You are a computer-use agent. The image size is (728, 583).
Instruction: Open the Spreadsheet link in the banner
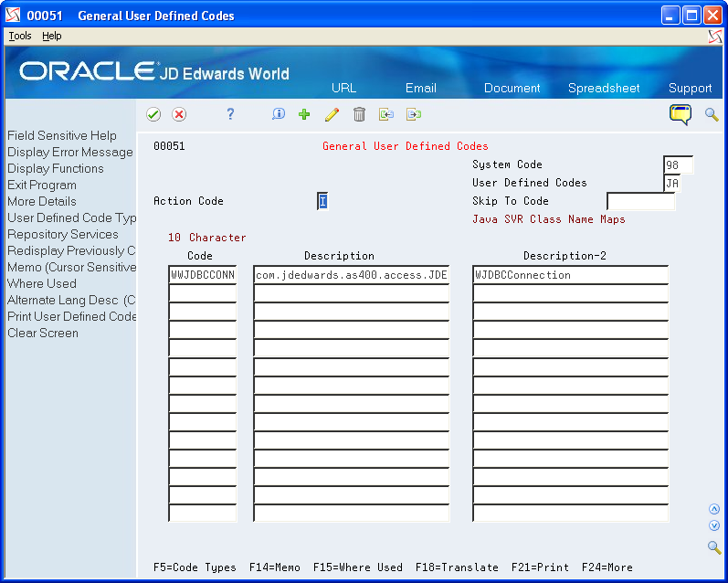pyautogui.click(x=604, y=89)
